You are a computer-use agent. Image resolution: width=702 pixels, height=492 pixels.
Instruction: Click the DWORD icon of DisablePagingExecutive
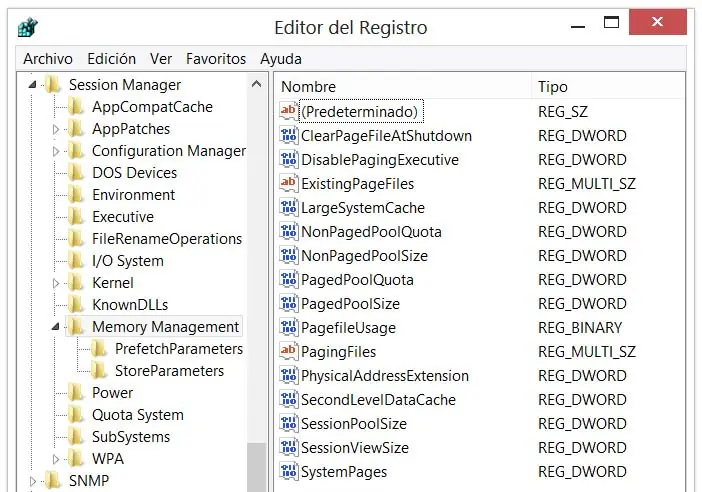pyautogui.click(x=289, y=159)
